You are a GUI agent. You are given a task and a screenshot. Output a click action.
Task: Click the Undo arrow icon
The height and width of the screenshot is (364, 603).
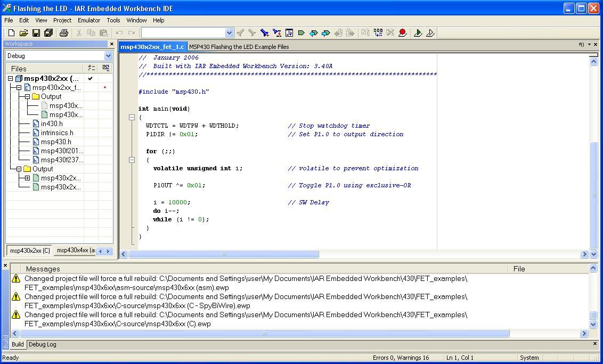pyautogui.click(x=119, y=33)
